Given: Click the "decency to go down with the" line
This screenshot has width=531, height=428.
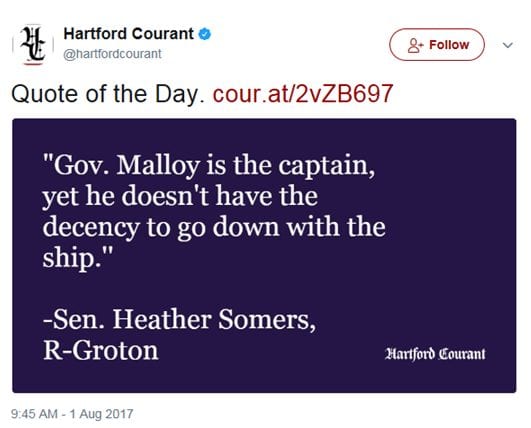Looking at the screenshot, I should coord(214,227).
